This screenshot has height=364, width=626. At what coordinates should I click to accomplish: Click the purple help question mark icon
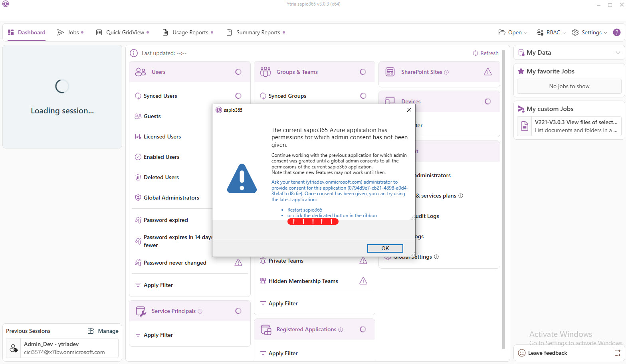click(616, 32)
